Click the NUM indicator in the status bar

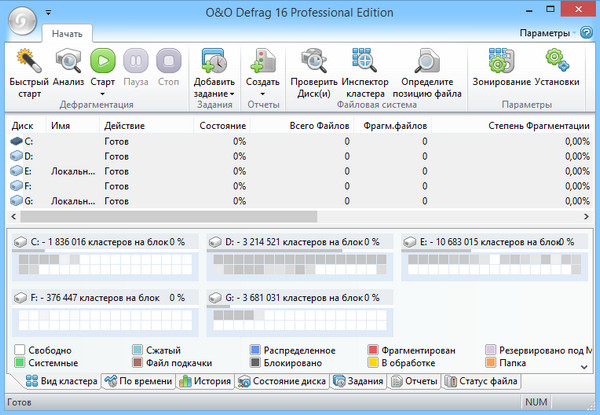pos(536,402)
